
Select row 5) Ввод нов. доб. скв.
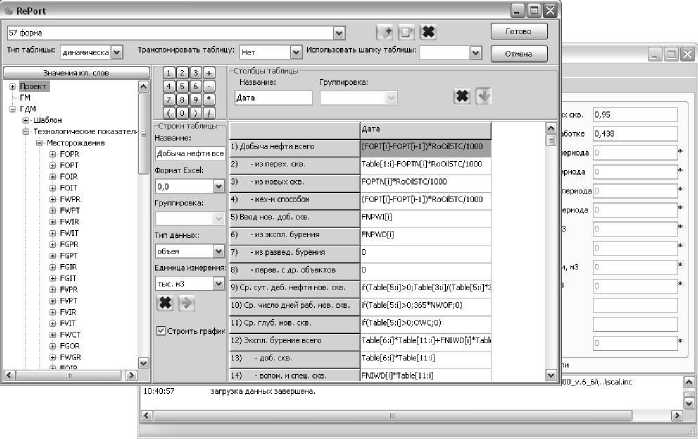click(x=295, y=217)
